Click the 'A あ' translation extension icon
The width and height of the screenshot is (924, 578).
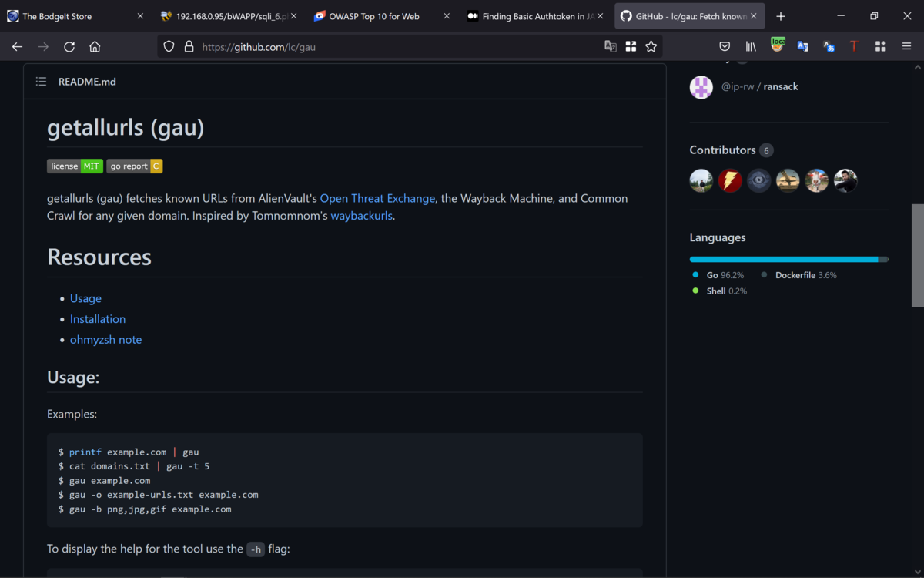click(x=829, y=46)
